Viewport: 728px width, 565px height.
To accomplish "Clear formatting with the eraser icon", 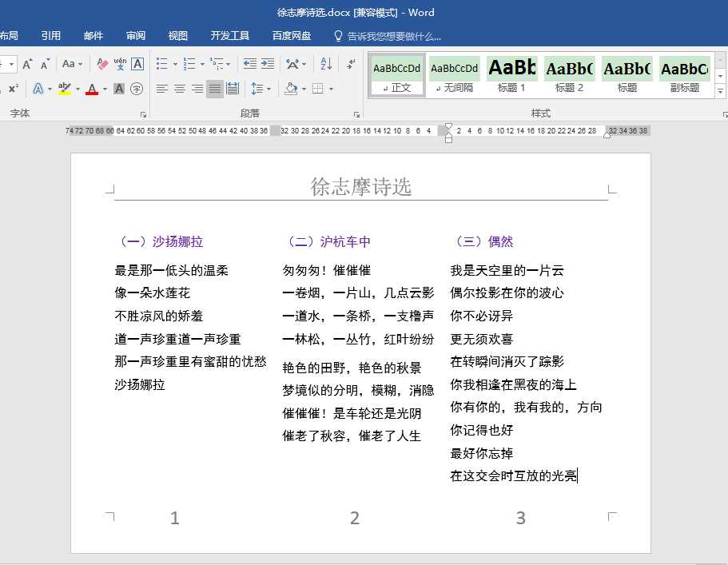I will (x=101, y=65).
